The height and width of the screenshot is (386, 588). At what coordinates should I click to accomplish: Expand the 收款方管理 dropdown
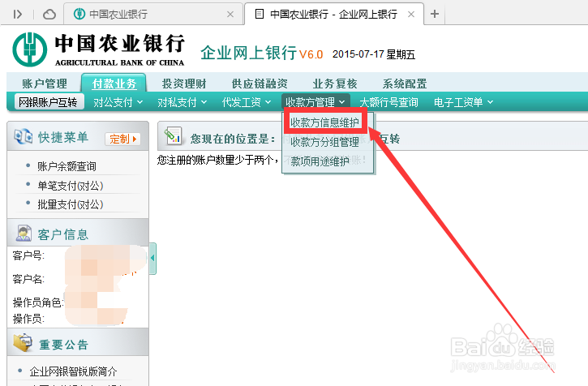315,102
